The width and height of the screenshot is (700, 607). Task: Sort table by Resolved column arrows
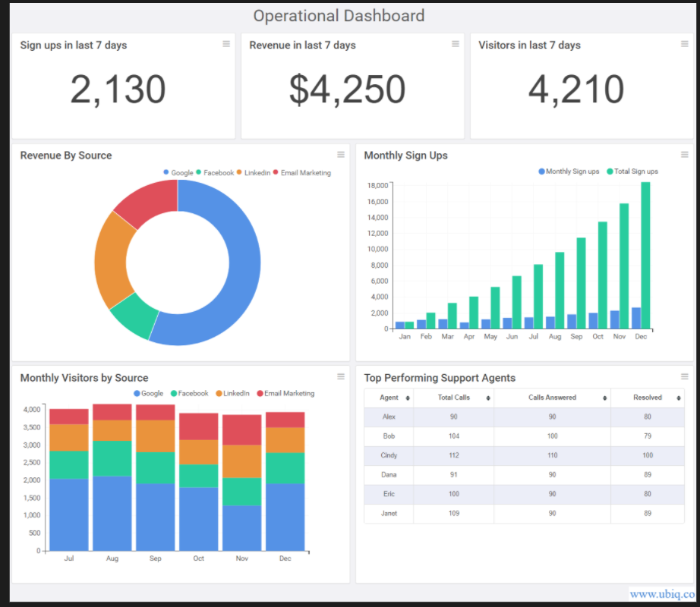pos(678,398)
